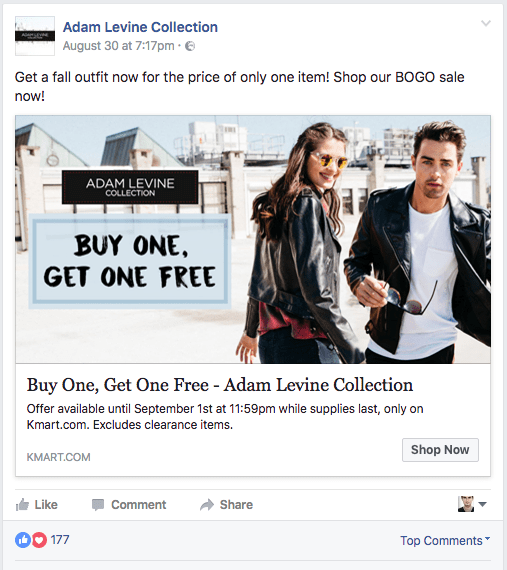Click the small user avatar beside actions
This screenshot has width=507, height=570.
(x=466, y=504)
